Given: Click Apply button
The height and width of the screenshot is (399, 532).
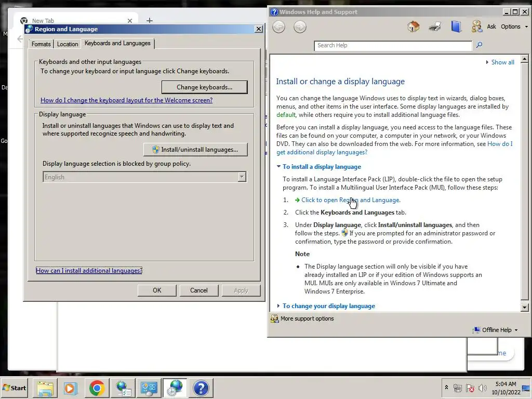Looking at the screenshot, I should [x=241, y=290].
